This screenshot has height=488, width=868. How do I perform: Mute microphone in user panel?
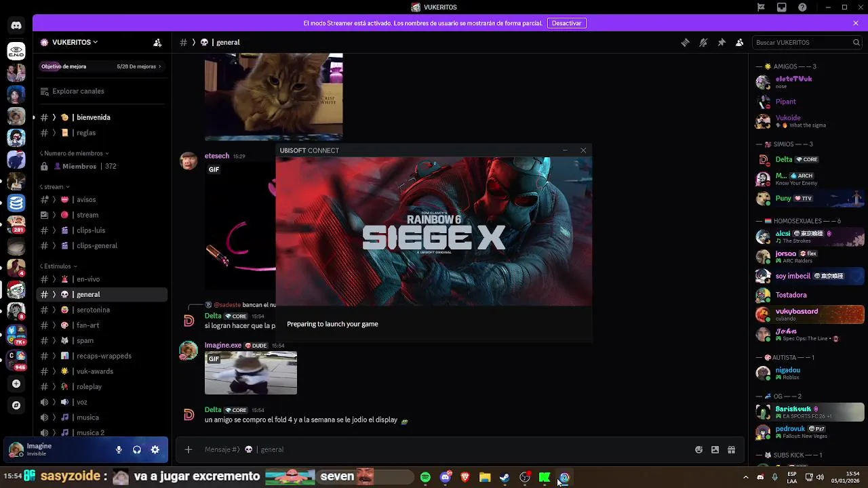[x=119, y=449]
